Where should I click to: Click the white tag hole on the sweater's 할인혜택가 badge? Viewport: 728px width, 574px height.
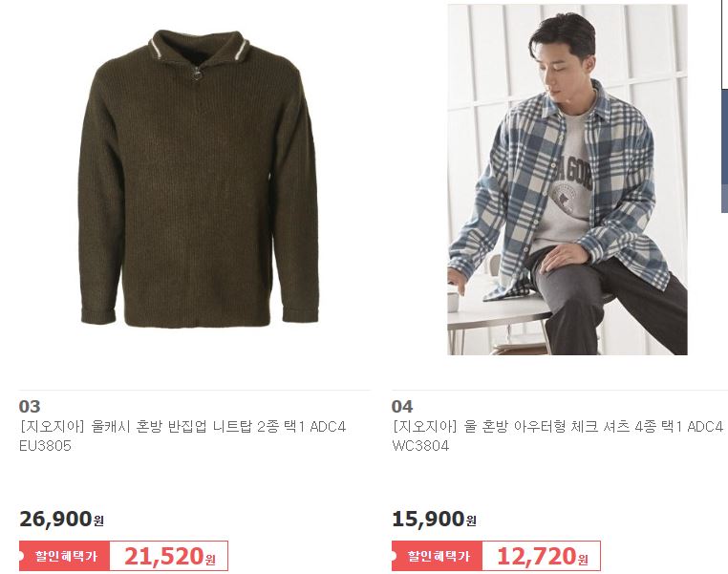tap(21, 556)
